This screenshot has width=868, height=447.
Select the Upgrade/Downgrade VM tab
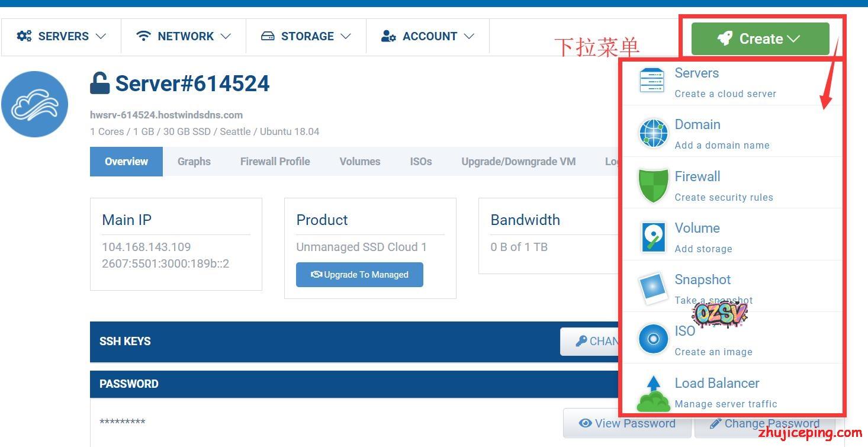point(518,162)
